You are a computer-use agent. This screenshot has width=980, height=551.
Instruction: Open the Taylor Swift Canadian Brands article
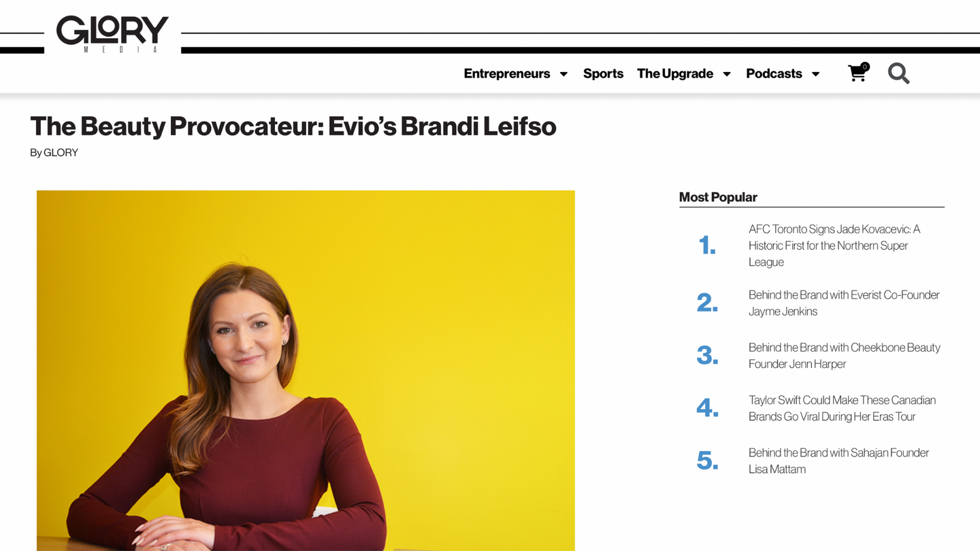(841, 408)
